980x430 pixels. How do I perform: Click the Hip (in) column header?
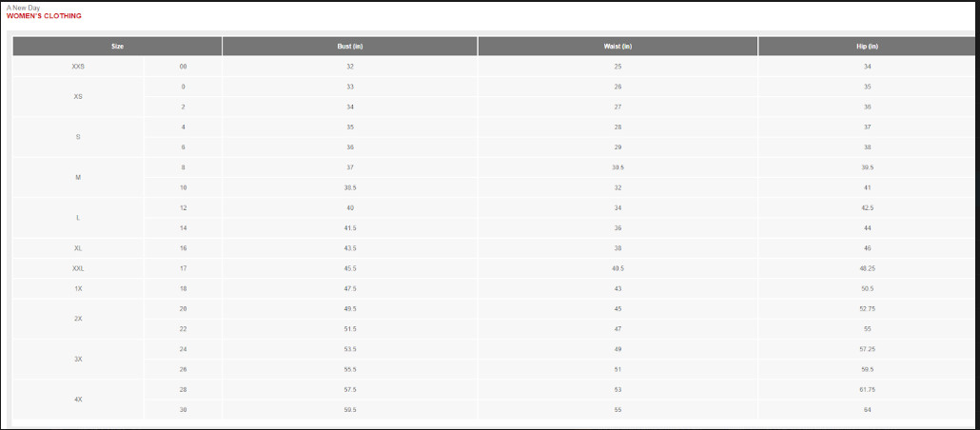point(867,47)
